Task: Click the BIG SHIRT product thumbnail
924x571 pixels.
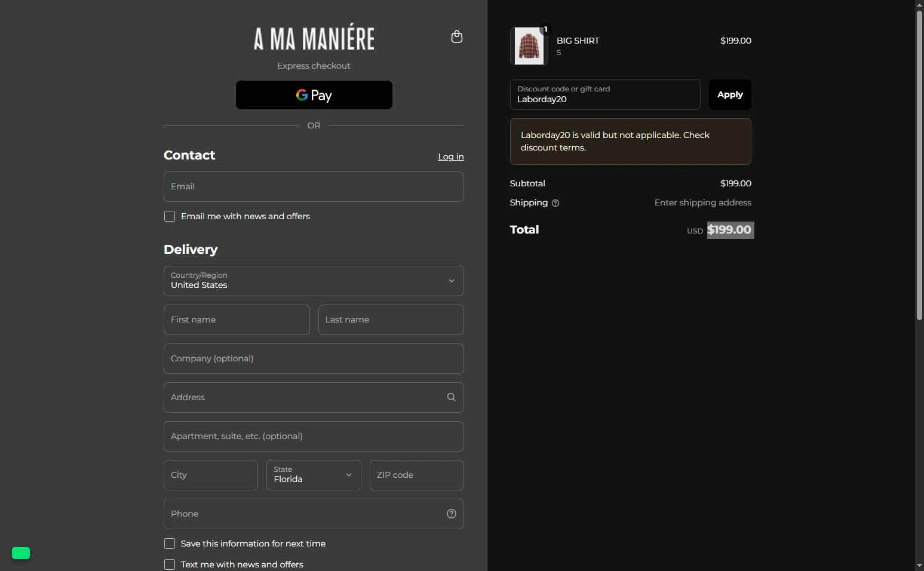Action: pos(529,46)
